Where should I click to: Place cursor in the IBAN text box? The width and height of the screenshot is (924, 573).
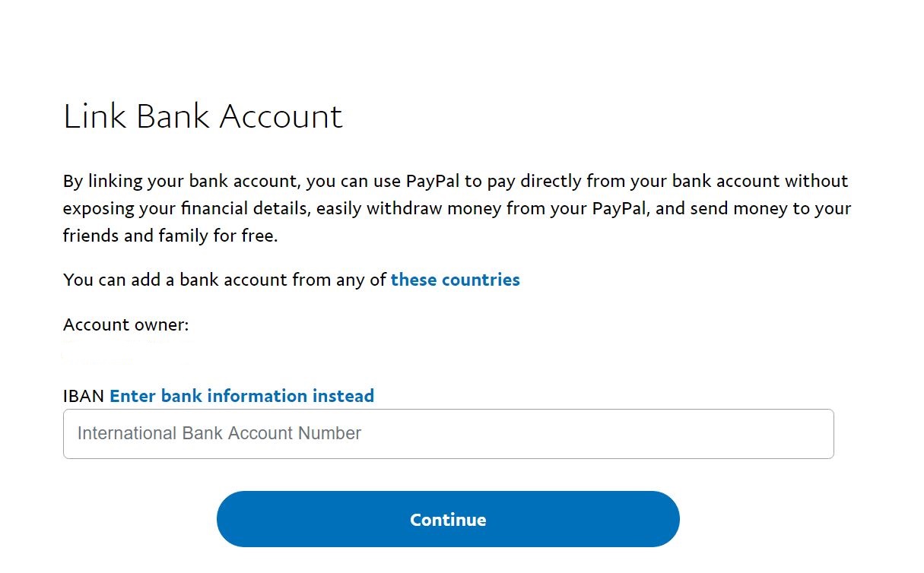coord(448,434)
